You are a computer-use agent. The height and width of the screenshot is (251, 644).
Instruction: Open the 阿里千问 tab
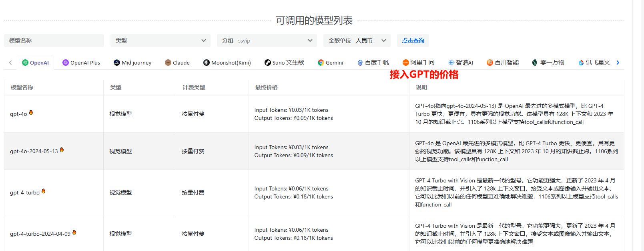coord(419,63)
